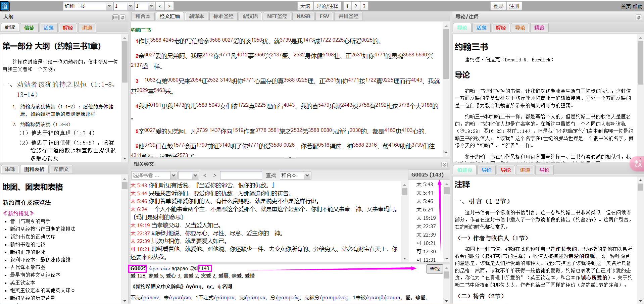Viewport: 644px width, 304px height.
Task: Go to previous chapter with top < arrow
Action: (160, 6)
